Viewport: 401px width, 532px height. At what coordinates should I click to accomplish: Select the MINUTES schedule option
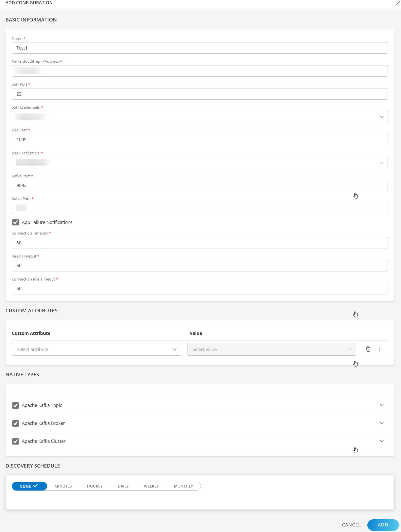point(63,486)
